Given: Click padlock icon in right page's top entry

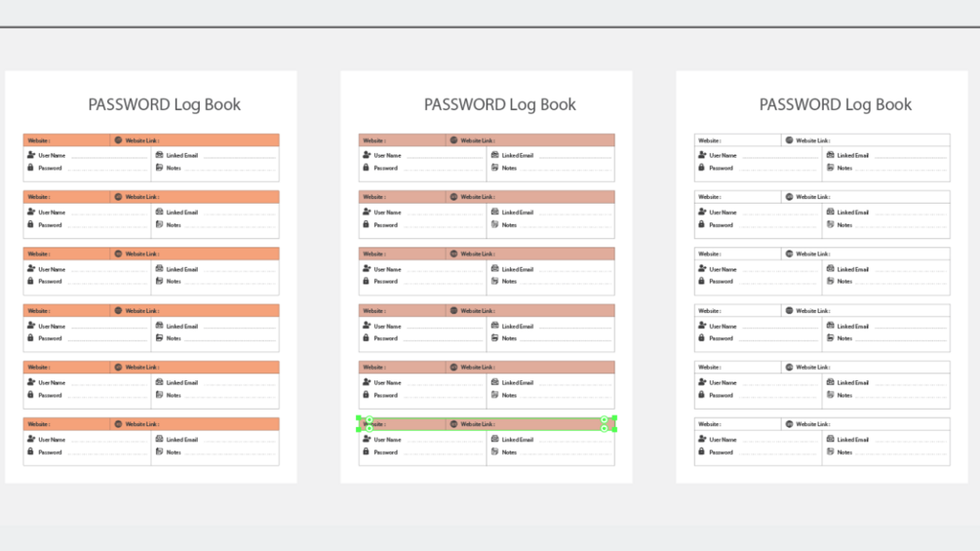Looking at the screenshot, I should pos(701,168).
